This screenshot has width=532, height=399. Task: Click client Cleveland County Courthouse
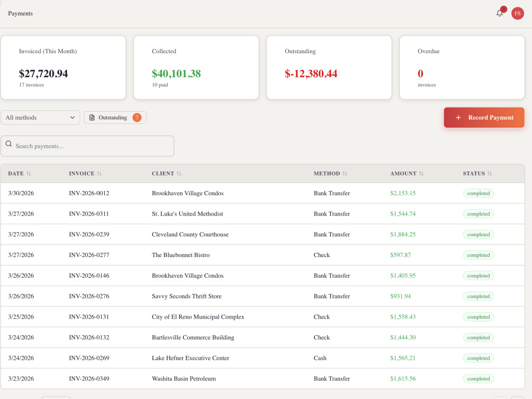(190, 235)
